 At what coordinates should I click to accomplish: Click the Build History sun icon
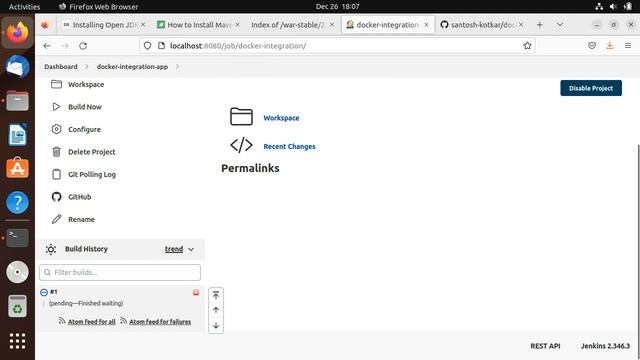pos(51,249)
